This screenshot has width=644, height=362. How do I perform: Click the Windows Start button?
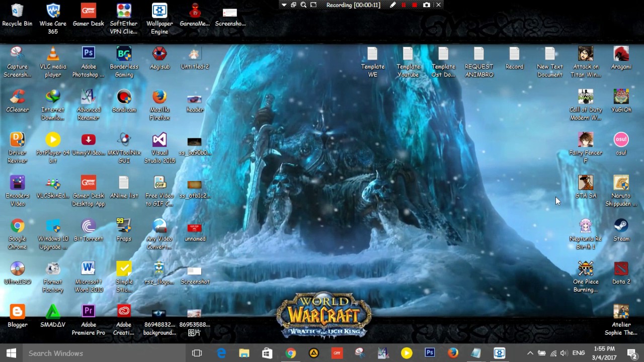[11, 353]
